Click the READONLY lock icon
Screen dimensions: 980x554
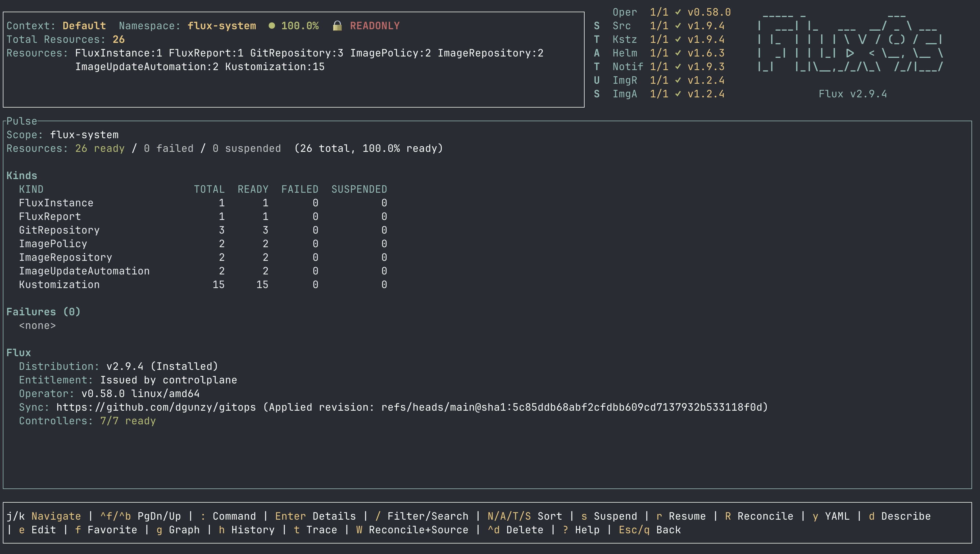pyautogui.click(x=337, y=26)
